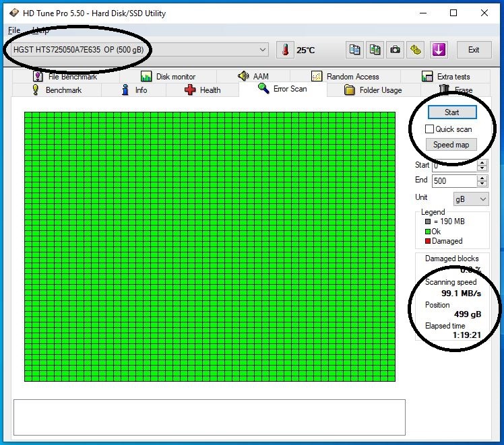Click the Folder Usage folder icon
This screenshot has height=445, width=504.
(350, 90)
